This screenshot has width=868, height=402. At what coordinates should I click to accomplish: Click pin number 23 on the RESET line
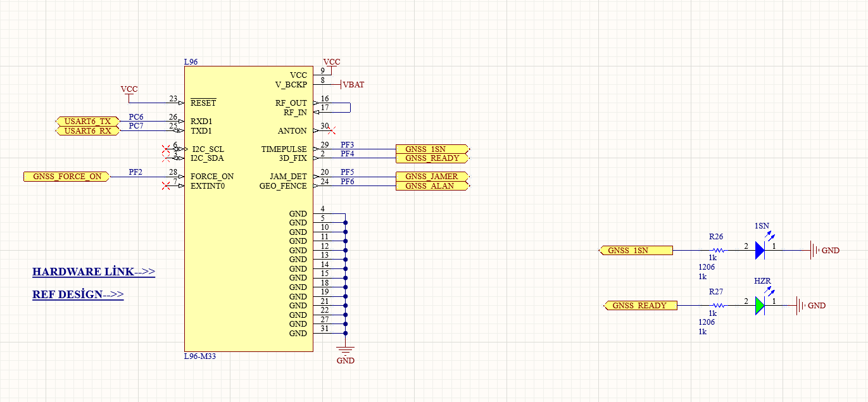tap(173, 99)
